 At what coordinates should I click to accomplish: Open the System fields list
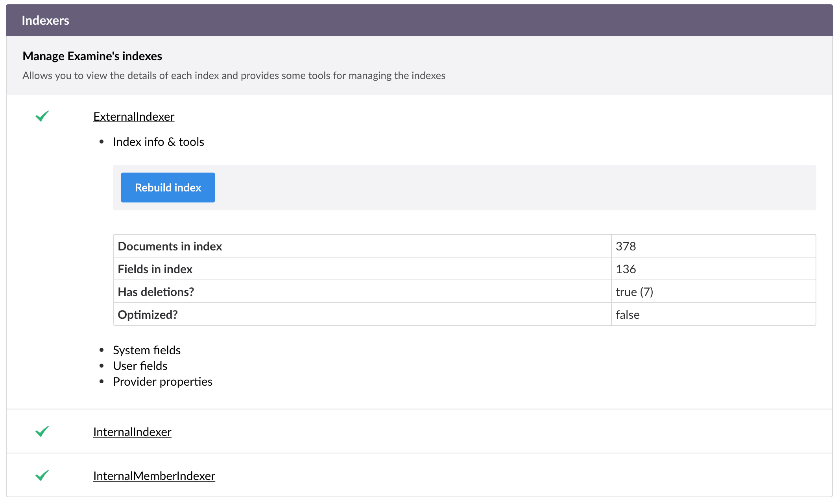147,350
